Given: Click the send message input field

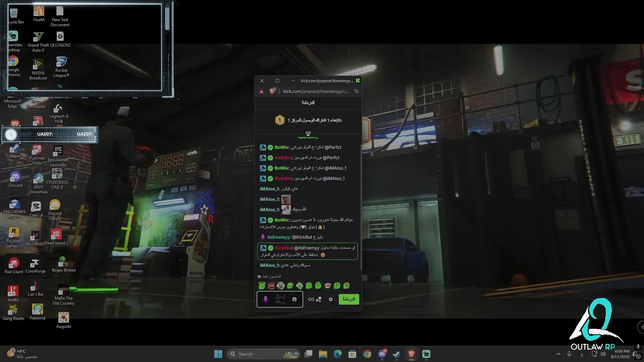Looking at the screenshot, I should point(280,299).
